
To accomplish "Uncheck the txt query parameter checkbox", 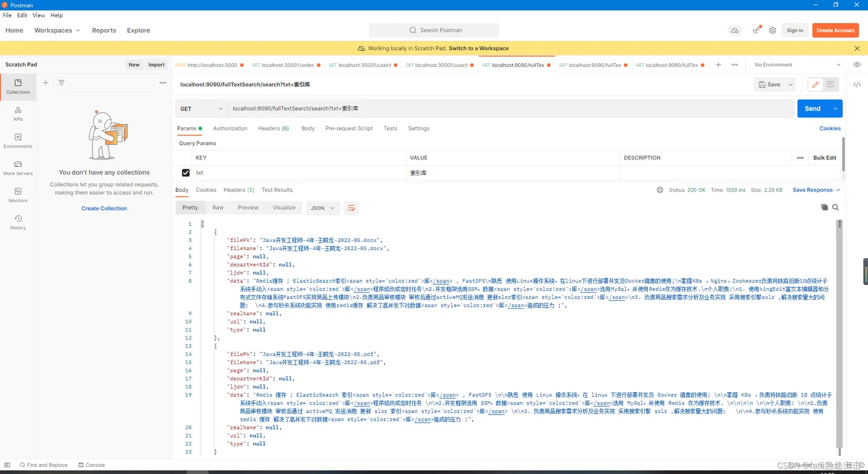I will coord(185,173).
